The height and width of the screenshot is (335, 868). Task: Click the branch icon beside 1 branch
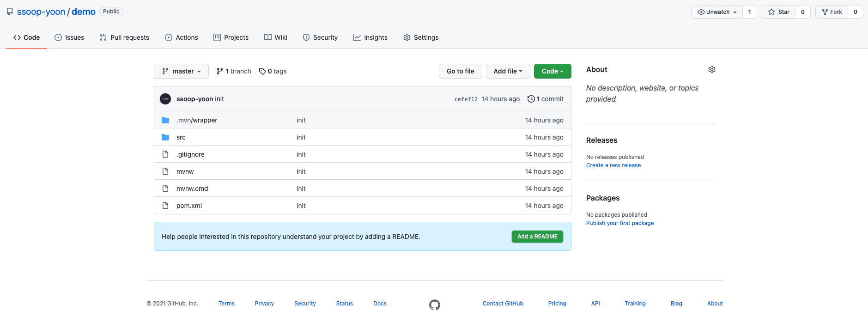click(x=220, y=71)
